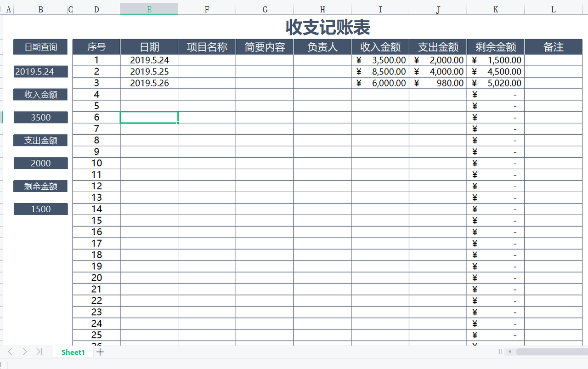588x369 pixels.
Task: Click the next sheet navigation arrow
Action: (x=25, y=352)
